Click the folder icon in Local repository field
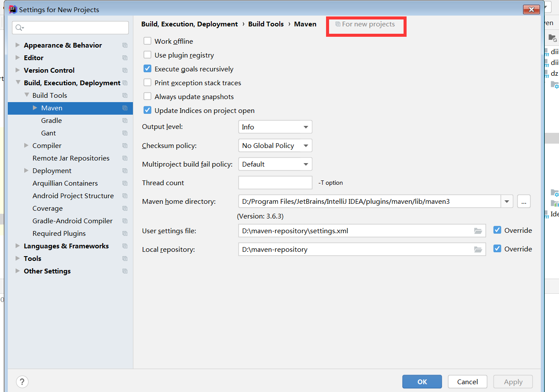This screenshot has width=559, height=392. point(478,250)
